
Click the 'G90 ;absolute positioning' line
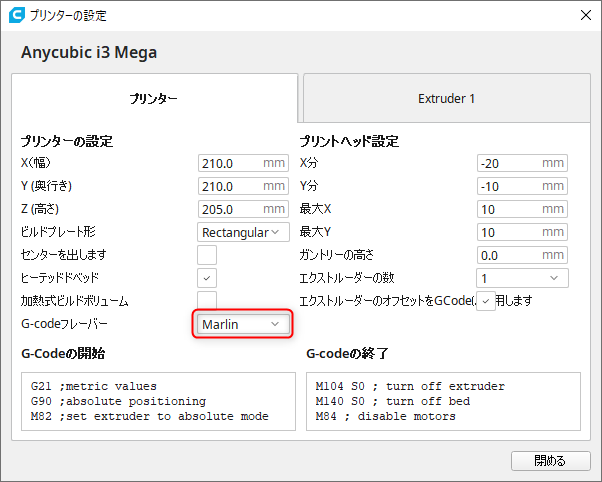point(118,401)
